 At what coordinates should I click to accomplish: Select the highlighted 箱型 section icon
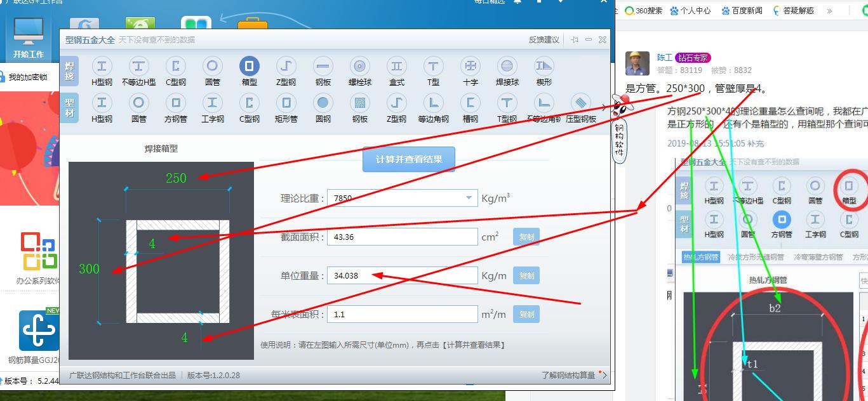click(249, 66)
